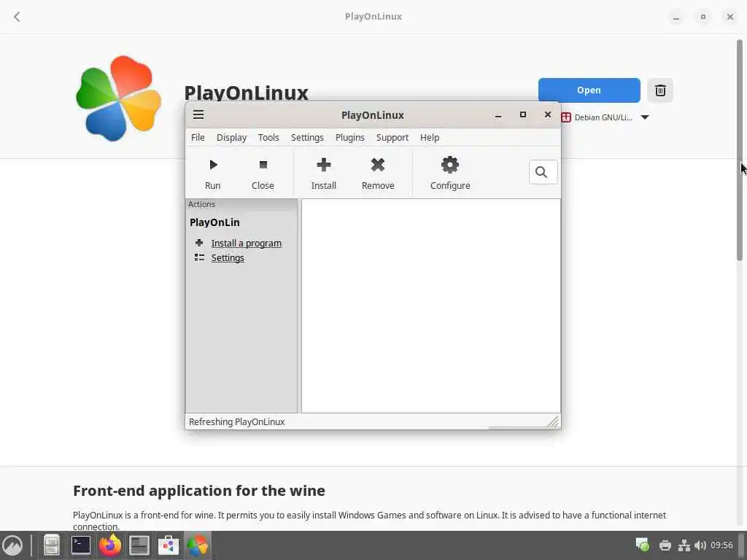The width and height of the screenshot is (747, 560).
Task: Open the taskbar start menu icon
Action: [12, 545]
